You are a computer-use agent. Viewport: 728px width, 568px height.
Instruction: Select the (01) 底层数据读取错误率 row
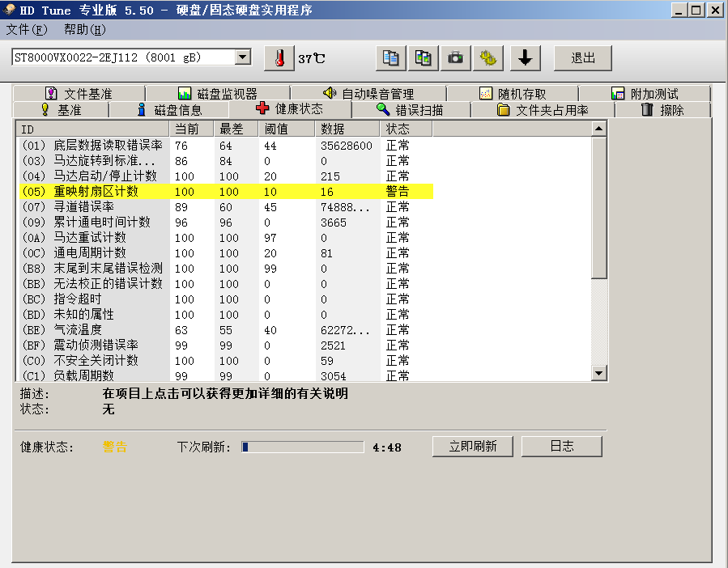226,146
